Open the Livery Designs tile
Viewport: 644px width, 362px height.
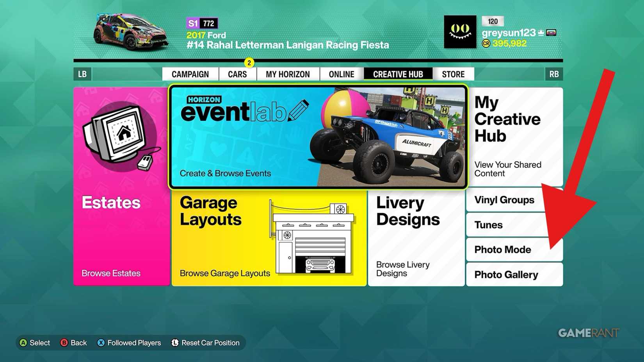pyautogui.click(x=416, y=238)
